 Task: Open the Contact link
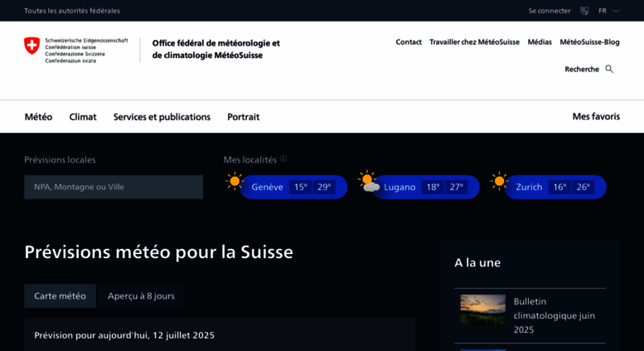click(x=409, y=42)
